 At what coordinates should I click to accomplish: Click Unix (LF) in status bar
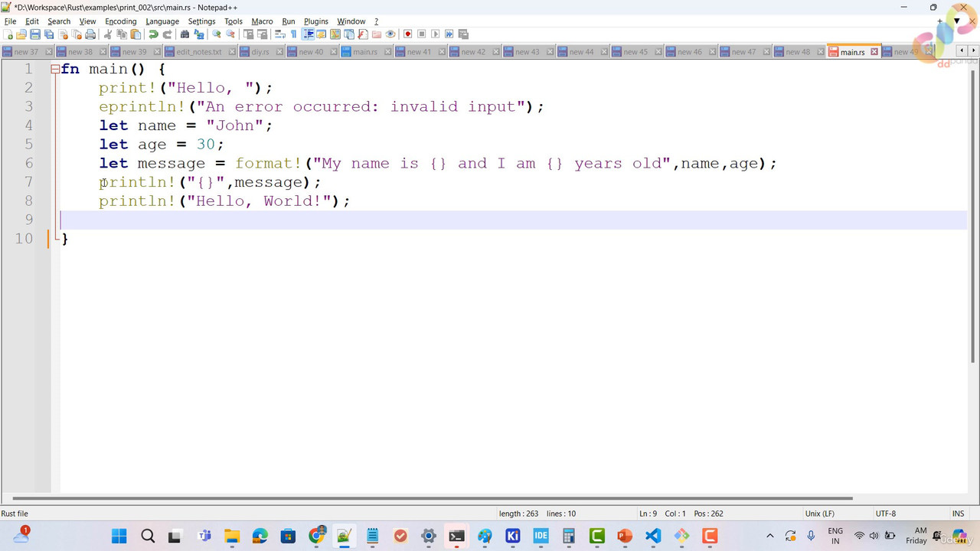click(819, 514)
